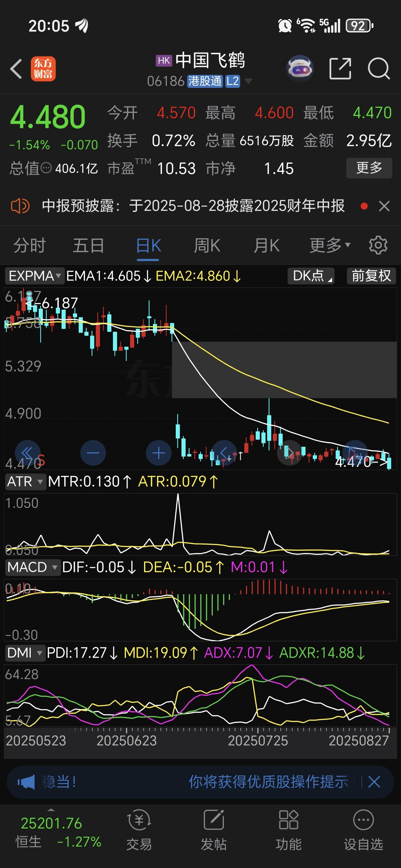The height and width of the screenshot is (868, 401).
Task: Tap the current price 4.480
Action: (48, 116)
